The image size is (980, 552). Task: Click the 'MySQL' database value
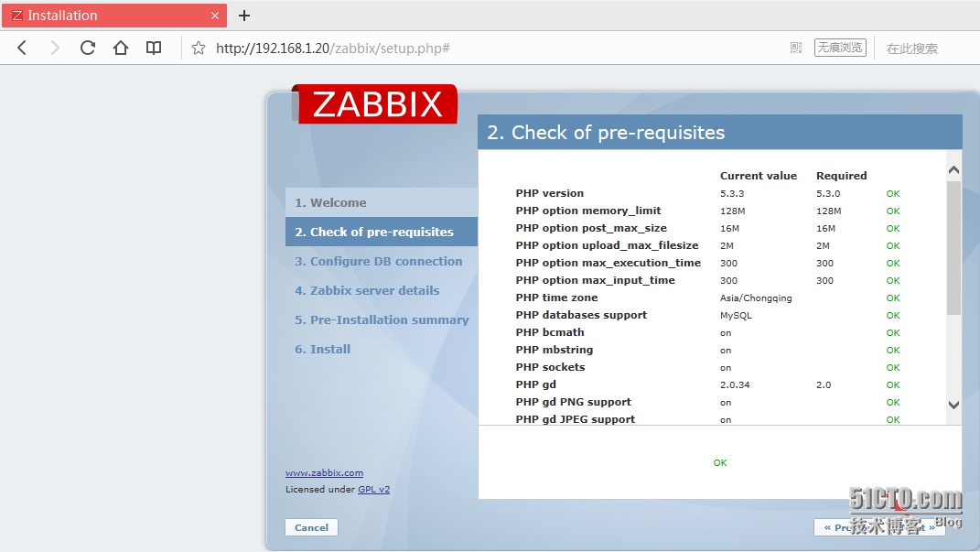[736, 316]
